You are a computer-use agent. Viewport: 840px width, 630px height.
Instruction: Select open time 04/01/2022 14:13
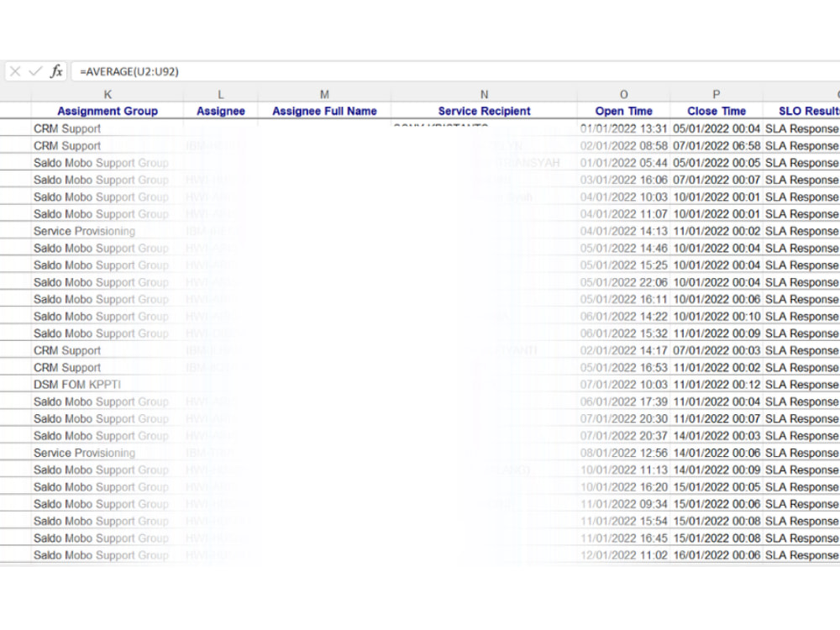tap(623, 231)
